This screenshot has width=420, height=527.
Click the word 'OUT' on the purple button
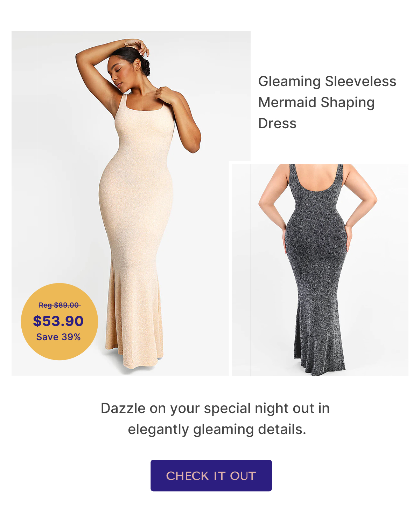point(243,475)
